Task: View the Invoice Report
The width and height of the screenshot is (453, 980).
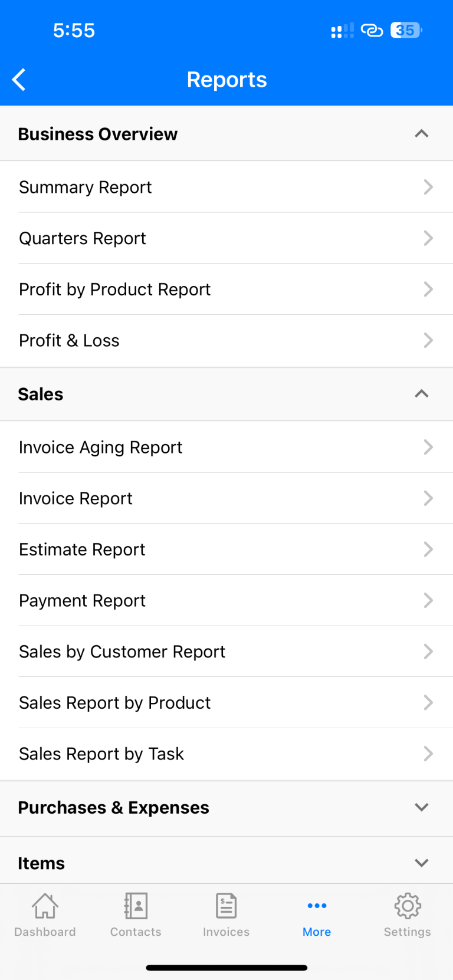Action: tap(76, 499)
